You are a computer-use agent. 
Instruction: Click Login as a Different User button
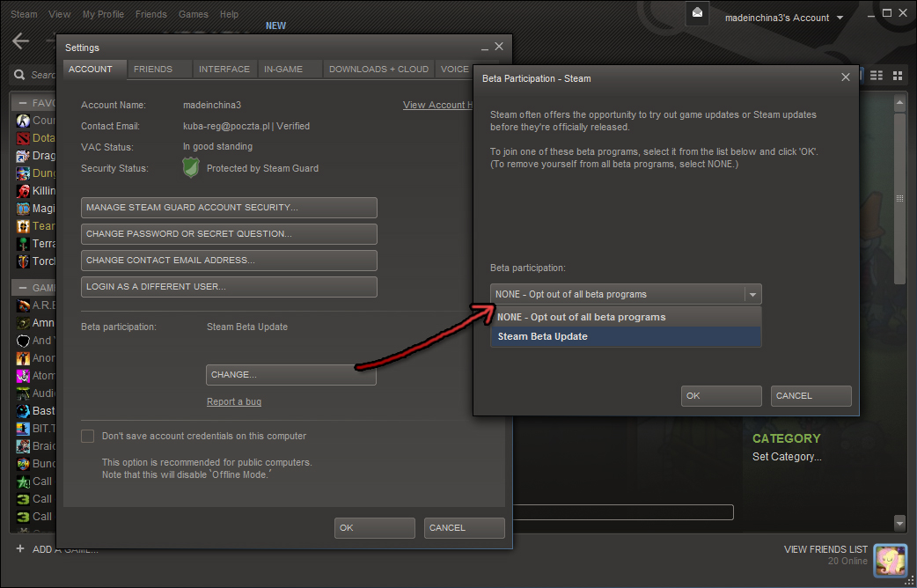229,287
